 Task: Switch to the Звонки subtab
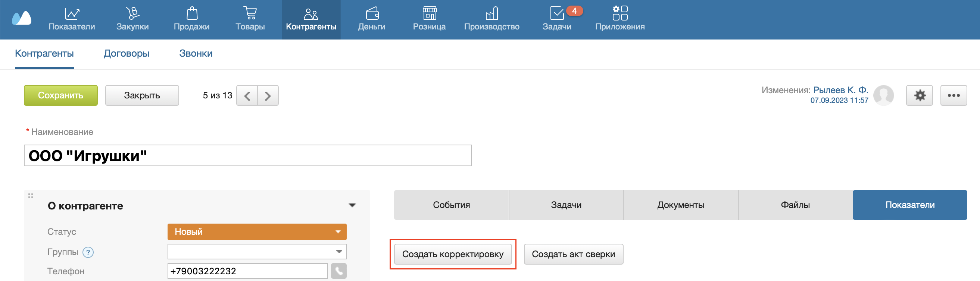pyautogui.click(x=196, y=54)
